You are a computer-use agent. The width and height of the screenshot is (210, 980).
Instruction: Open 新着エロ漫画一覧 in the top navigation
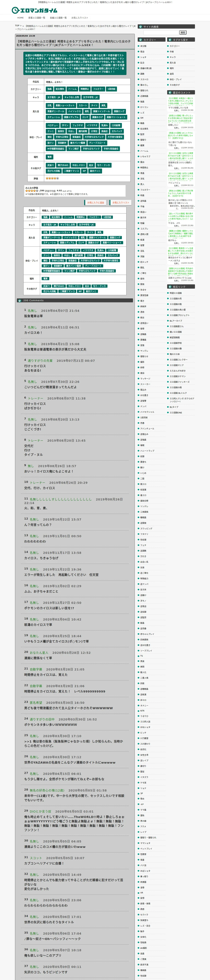point(37,17)
